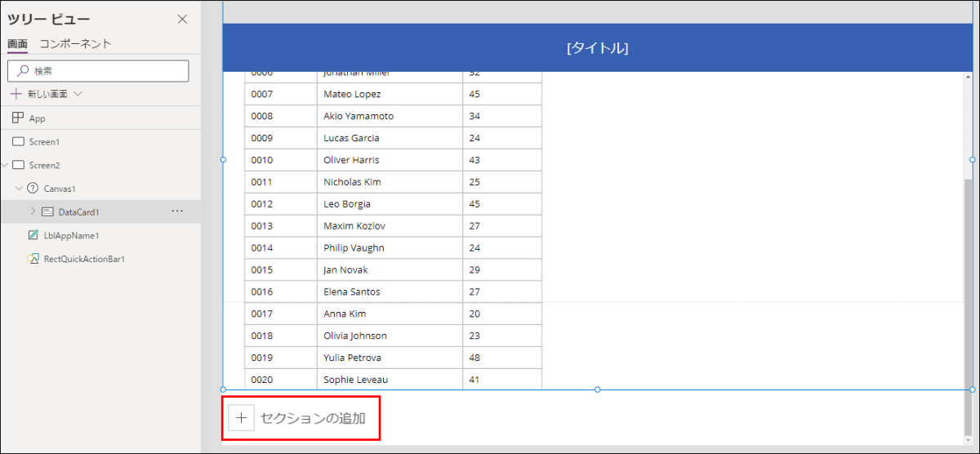Screen dimensions: 980x454
Task: Click the Jan Novak cell
Action: click(x=390, y=270)
